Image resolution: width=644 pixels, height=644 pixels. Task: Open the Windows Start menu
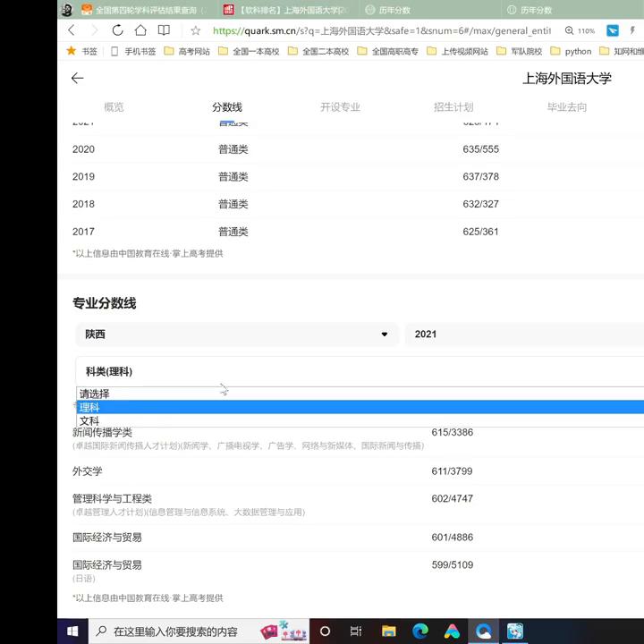[72, 631]
